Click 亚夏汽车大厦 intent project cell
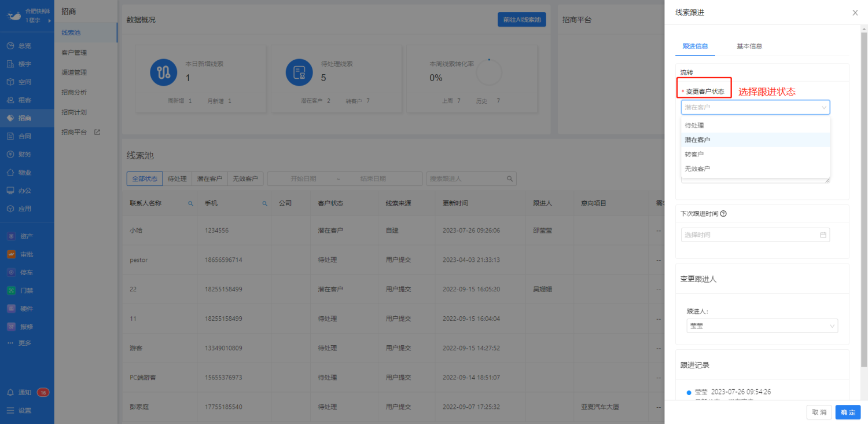 pyautogui.click(x=600, y=407)
